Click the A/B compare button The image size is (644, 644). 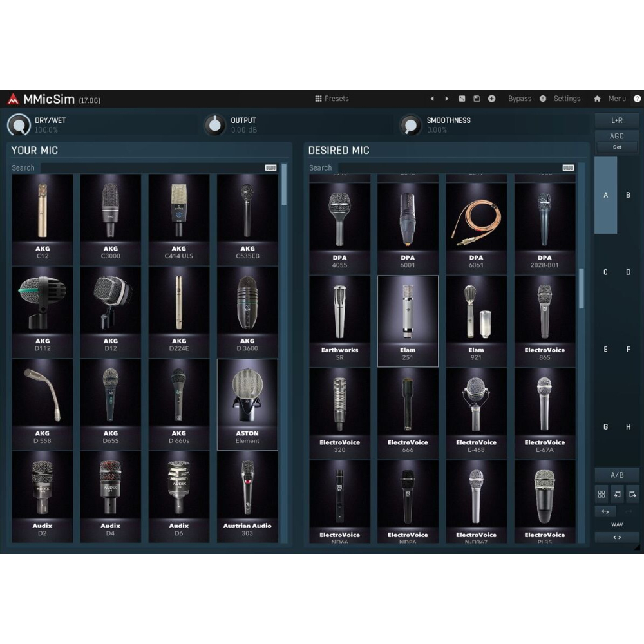[x=616, y=475]
